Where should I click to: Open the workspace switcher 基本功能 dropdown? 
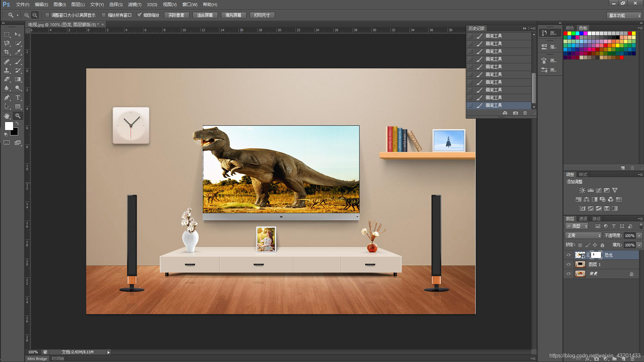click(x=624, y=15)
